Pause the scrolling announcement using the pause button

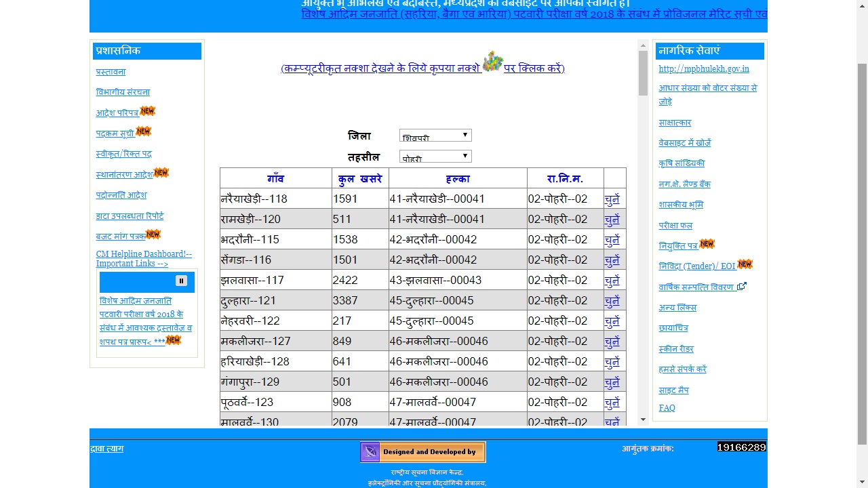[x=180, y=281]
